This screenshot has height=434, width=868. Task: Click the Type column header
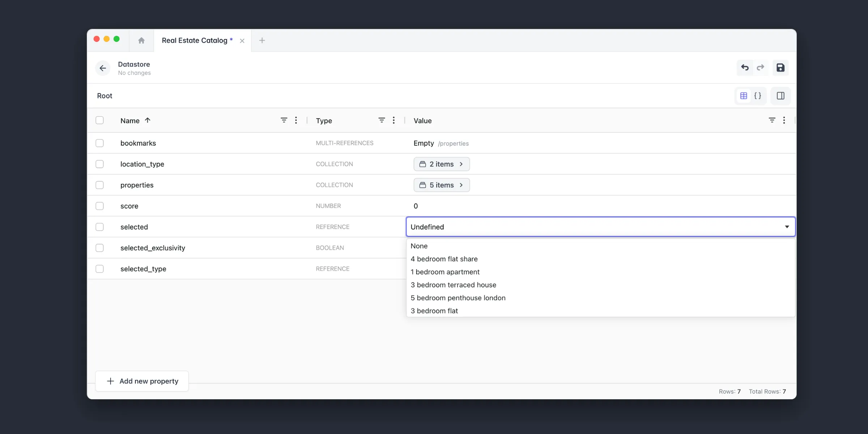coord(324,121)
